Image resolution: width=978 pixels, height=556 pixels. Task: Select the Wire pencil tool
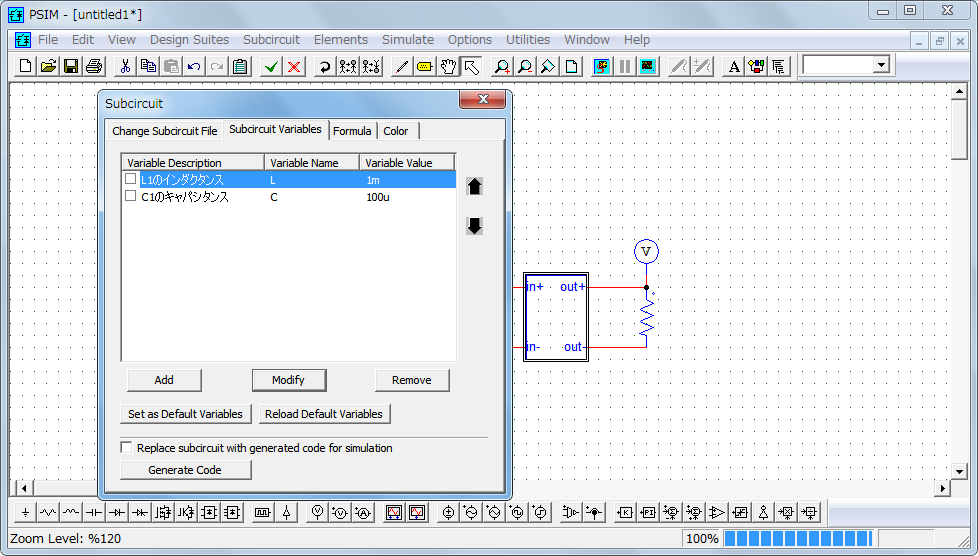(402, 66)
